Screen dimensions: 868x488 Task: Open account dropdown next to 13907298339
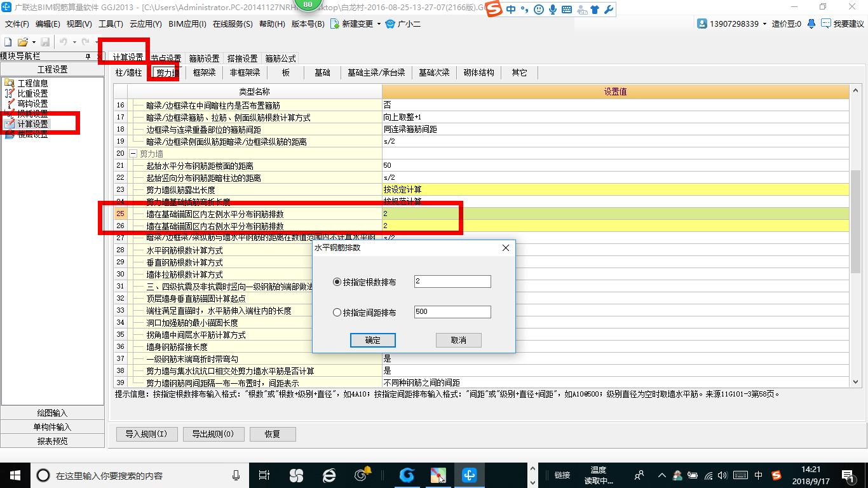click(765, 24)
